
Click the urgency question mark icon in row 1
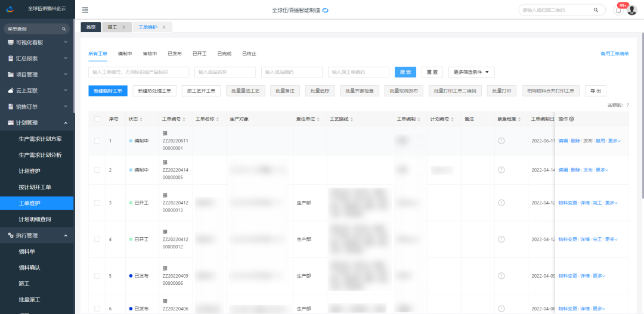point(501,141)
